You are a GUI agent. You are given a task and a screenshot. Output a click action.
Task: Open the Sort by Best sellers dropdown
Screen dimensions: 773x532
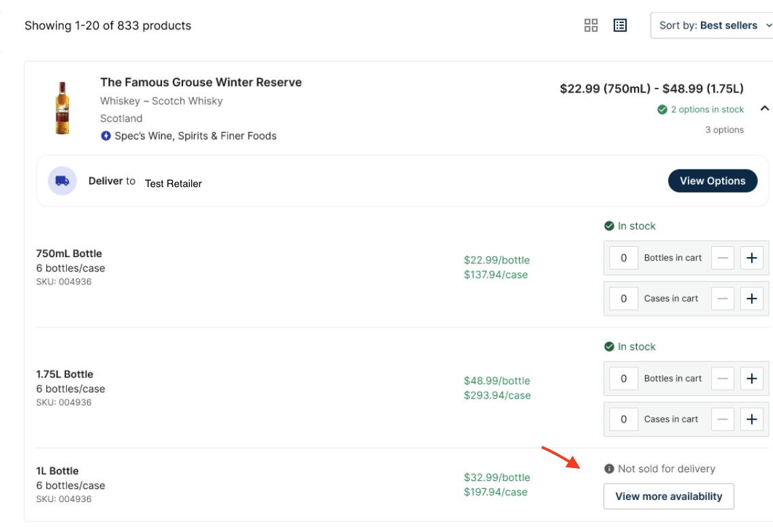[712, 25]
